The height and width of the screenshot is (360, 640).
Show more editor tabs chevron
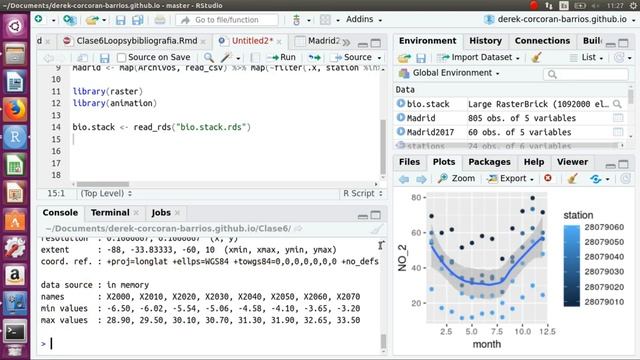347,42
